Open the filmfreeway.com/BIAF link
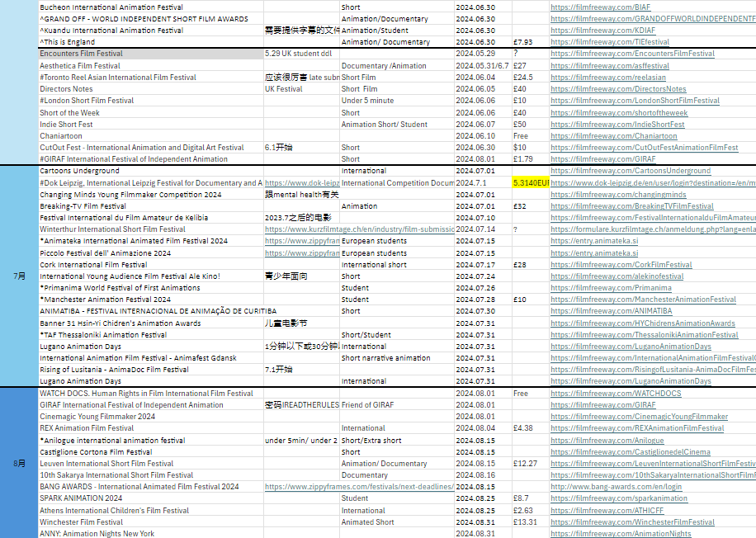 600,7
